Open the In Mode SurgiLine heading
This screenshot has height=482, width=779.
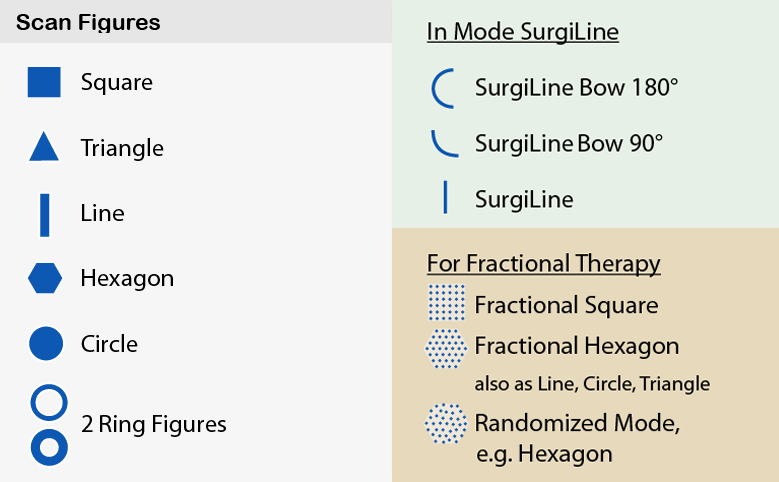point(523,32)
